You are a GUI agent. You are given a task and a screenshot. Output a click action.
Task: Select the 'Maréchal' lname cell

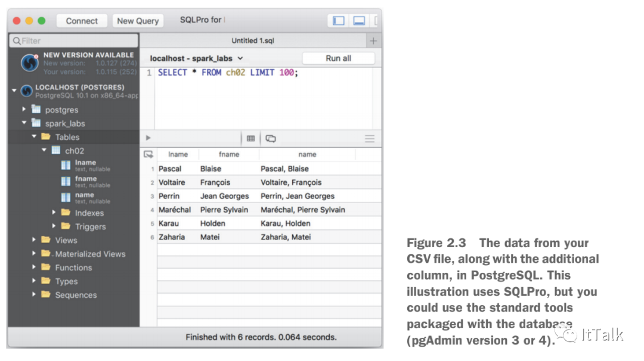click(x=175, y=210)
